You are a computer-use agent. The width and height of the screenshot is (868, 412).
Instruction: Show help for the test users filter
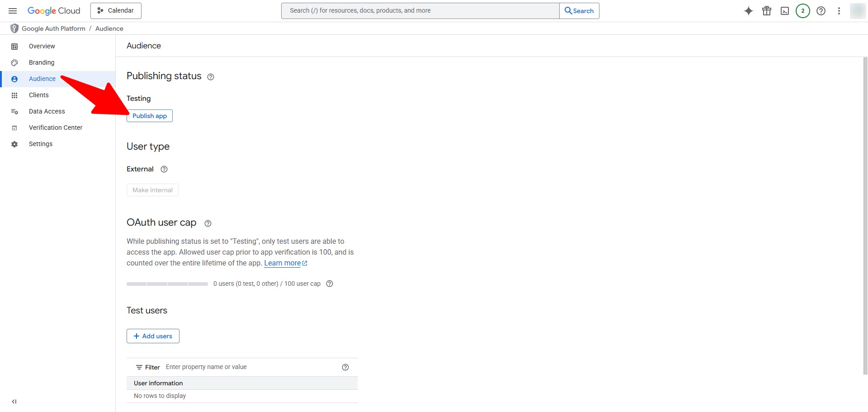pos(345,367)
